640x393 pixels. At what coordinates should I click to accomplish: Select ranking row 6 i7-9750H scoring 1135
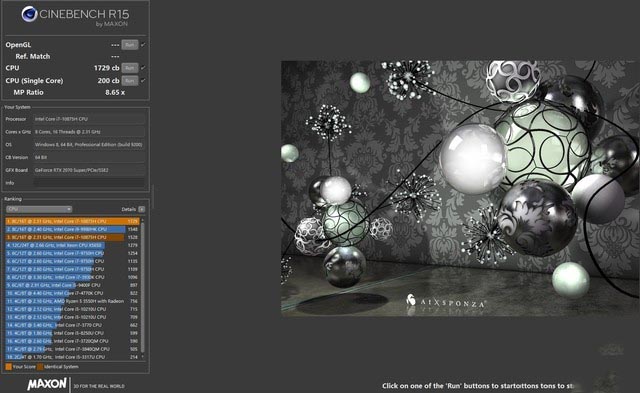(x=72, y=261)
